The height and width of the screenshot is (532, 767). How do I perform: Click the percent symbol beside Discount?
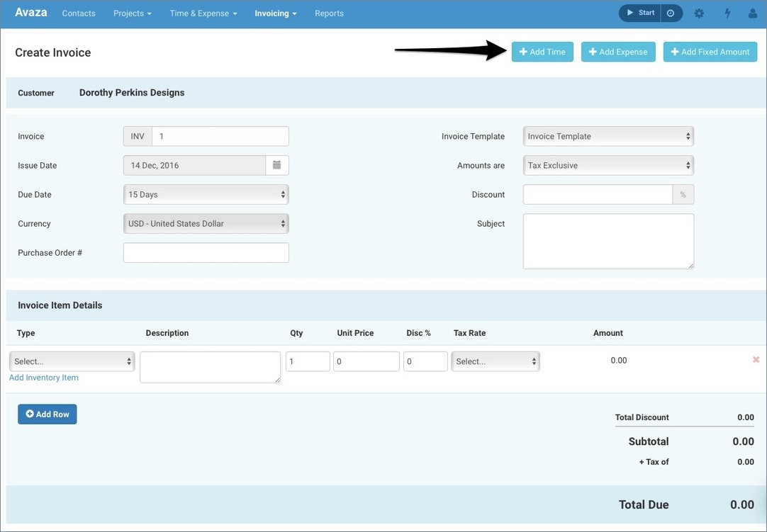tap(683, 194)
